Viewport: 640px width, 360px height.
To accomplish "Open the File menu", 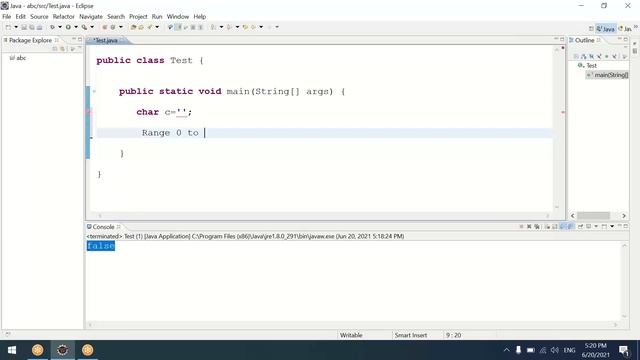I will (x=7, y=16).
